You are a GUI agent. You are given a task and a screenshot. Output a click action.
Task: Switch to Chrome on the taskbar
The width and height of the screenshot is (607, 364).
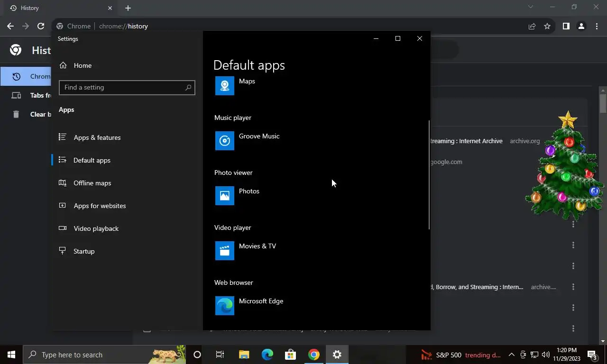[x=313, y=355]
